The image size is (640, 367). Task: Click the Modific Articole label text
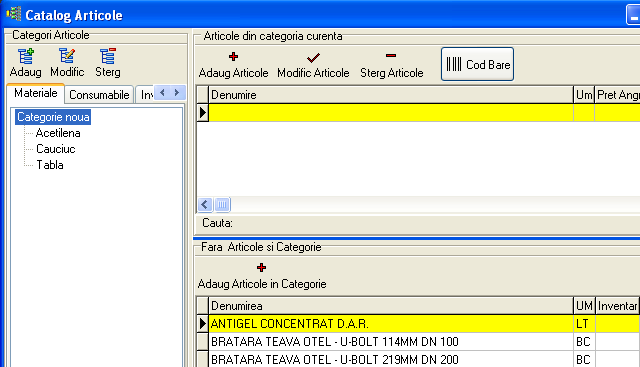[x=313, y=73]
